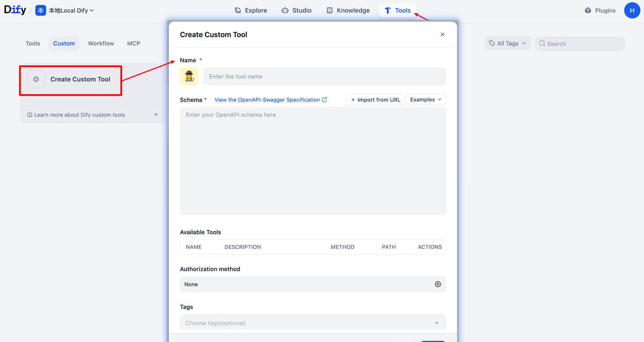Expand the Examples dropdown
Screen dimensions: 644x342
(x=426, y=100)
